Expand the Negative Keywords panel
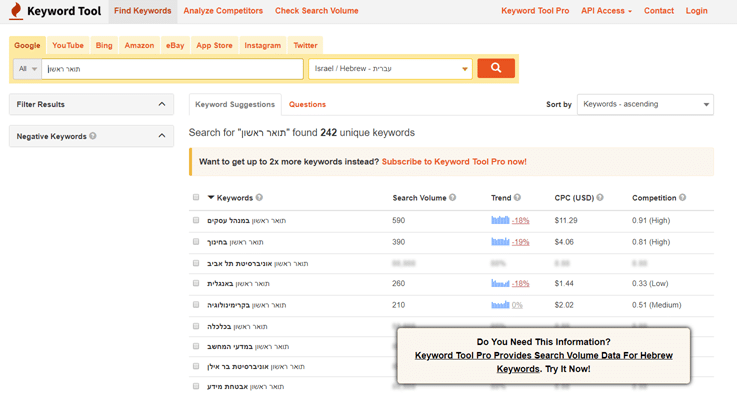Screen dimensions: 737x394 click(x=91, y=136)
